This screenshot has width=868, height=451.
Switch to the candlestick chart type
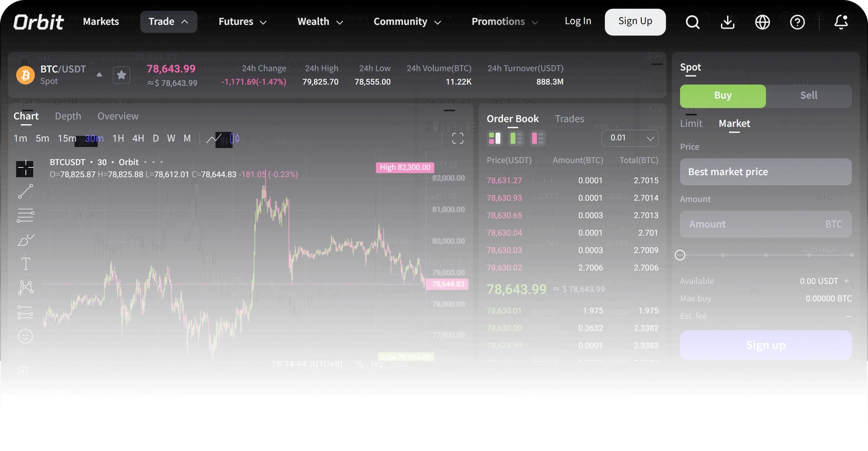click(x=235, y=139)
